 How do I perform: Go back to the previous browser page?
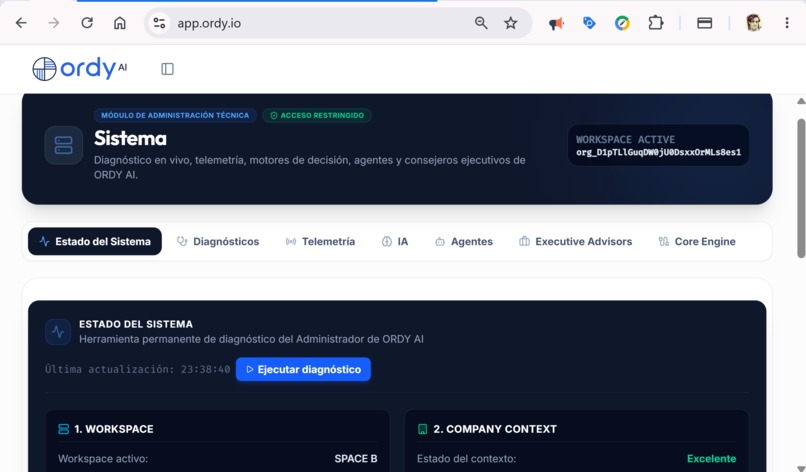(21, 23)
